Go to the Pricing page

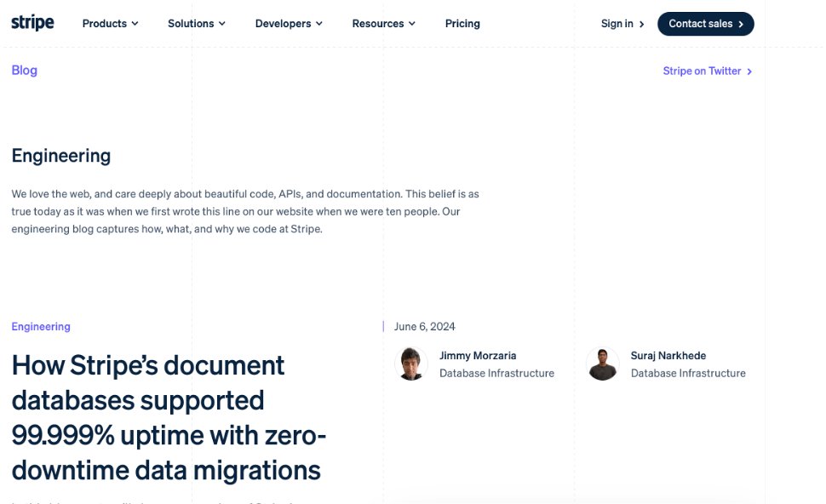tap(462, 24)
